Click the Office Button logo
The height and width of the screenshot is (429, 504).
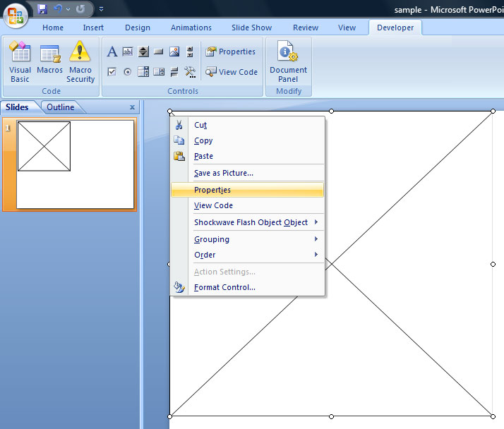click(x=16, y=14)
